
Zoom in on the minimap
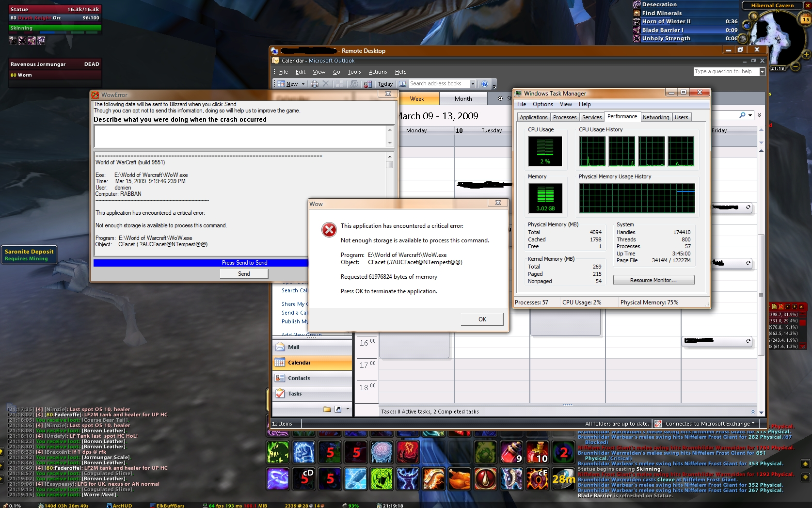tap(807, 55)
